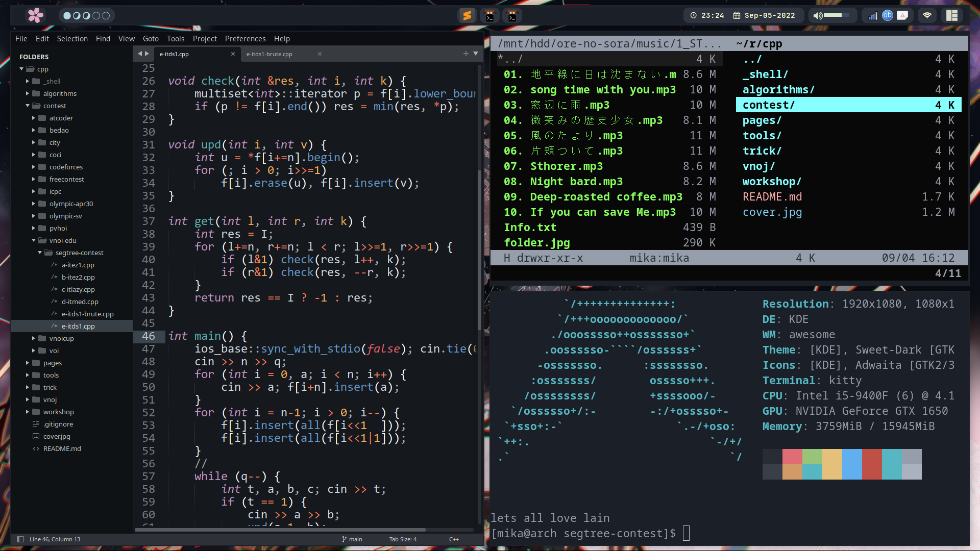Viewport: 980px width, 551px height.
Task: Switch to the second workspace dot
Action: tap(77, 16)
